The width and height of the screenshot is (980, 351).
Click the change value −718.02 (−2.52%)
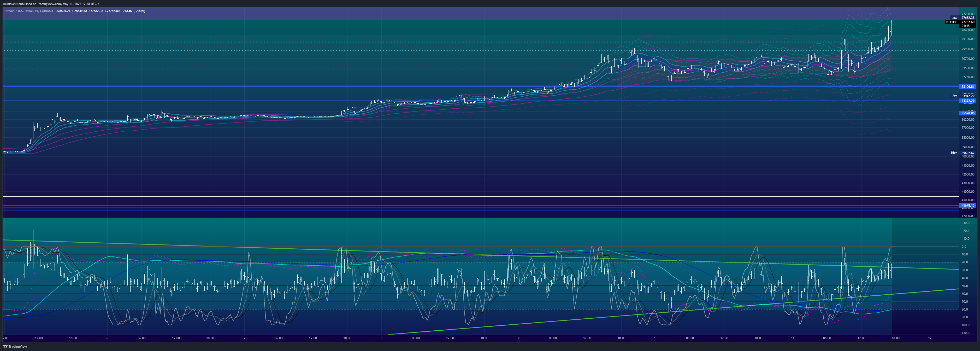click(133, 11)
